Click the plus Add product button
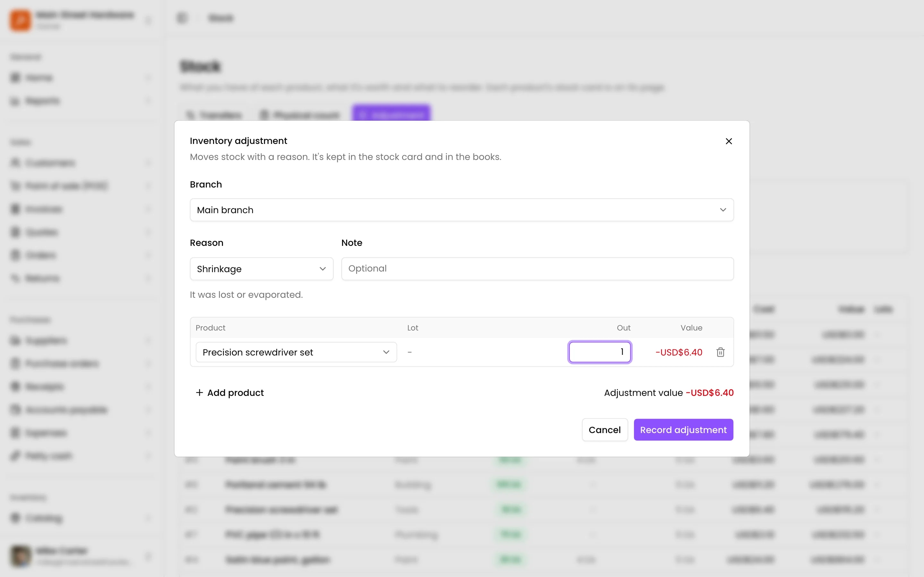924x577 pixels. 230,393
